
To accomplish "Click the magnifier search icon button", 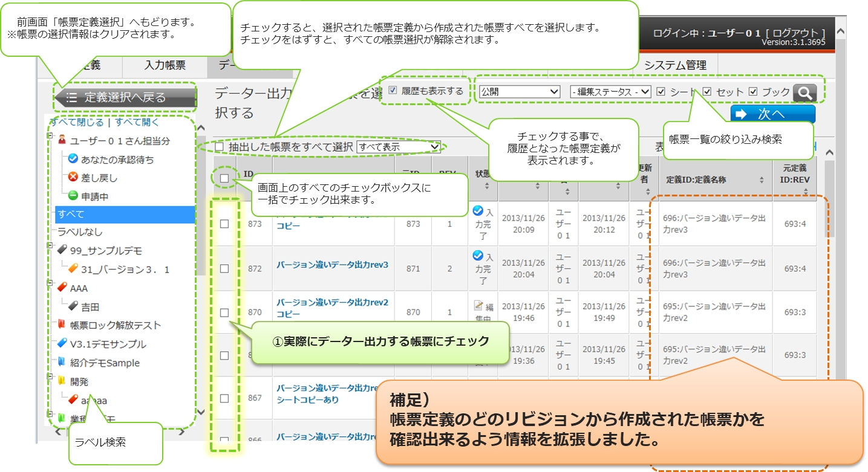I will pos(804,92).
